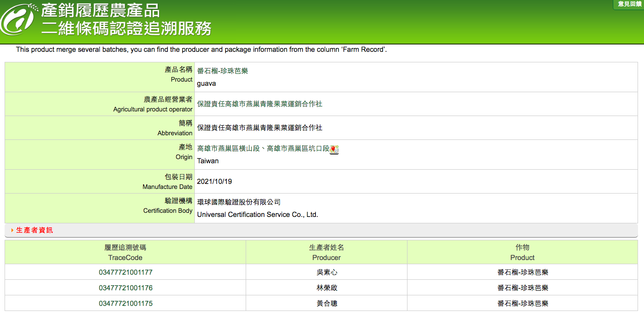Expand the 生產者資訊 section arrow
644x316 pixels.
12,230
